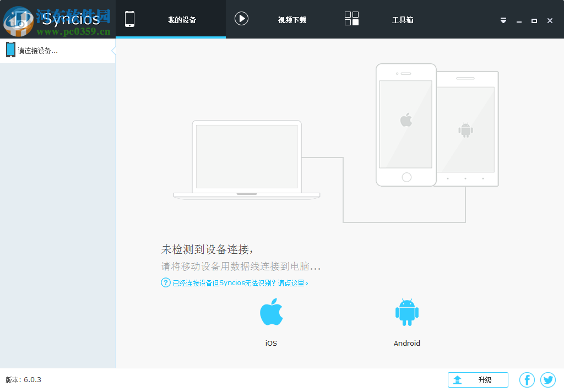Click the phone icon beside 我的设备

pos(130,18)
